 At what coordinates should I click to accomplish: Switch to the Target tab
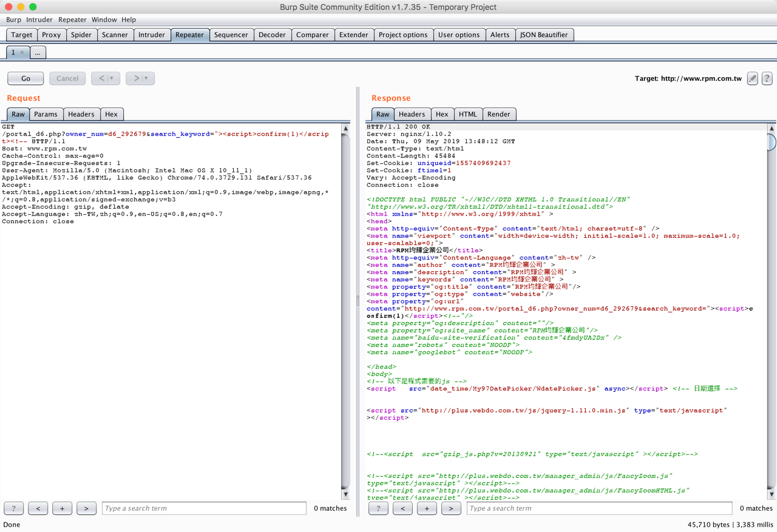coord(22,35)
